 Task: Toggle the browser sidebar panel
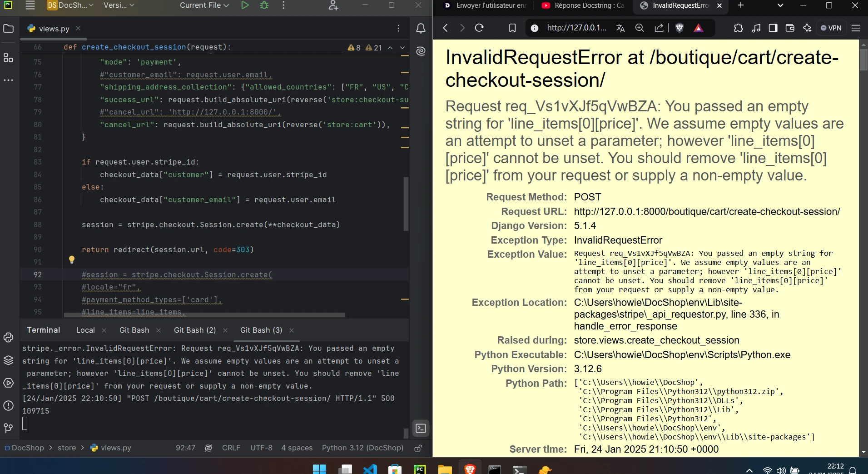(x=773, y=28)
